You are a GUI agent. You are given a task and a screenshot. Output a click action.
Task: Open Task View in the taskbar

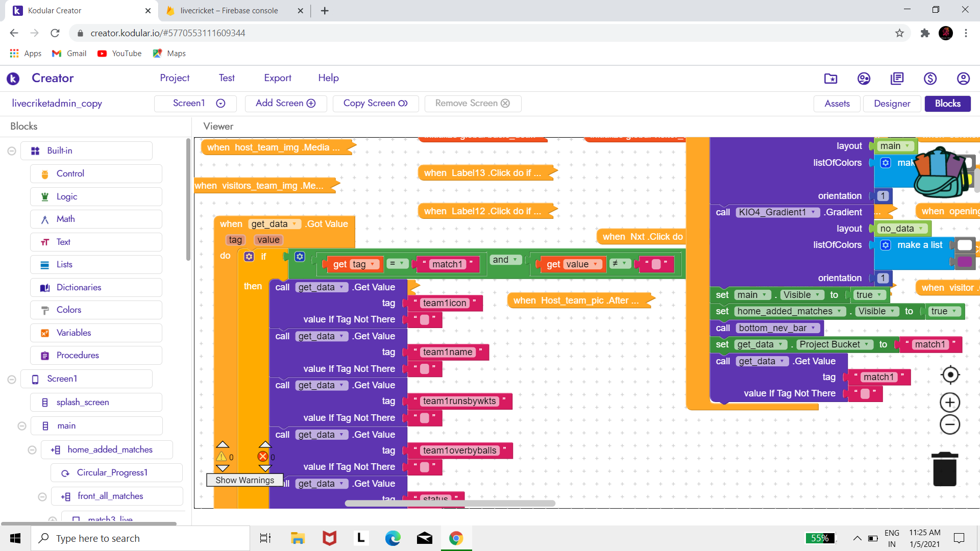click(265, 538)
